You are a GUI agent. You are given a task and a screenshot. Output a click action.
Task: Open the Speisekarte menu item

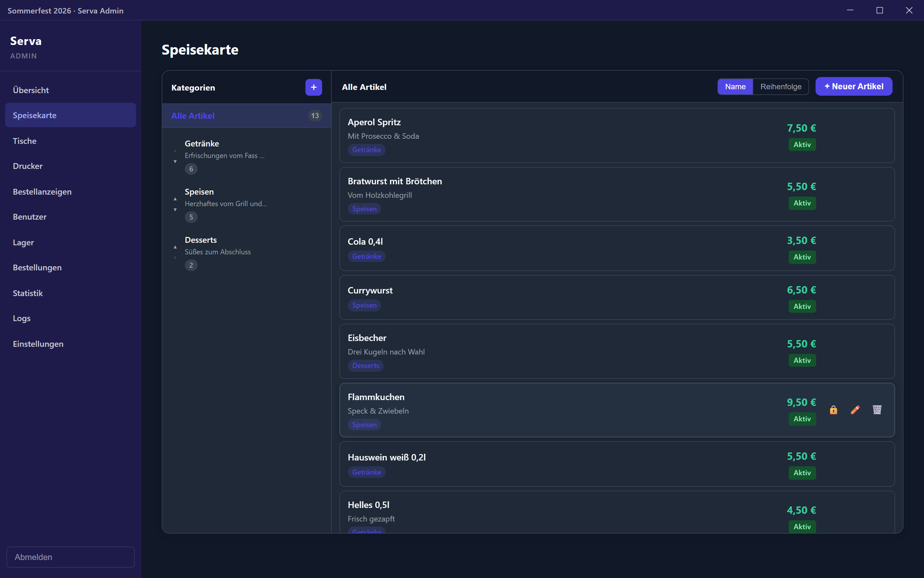point(70,115)
